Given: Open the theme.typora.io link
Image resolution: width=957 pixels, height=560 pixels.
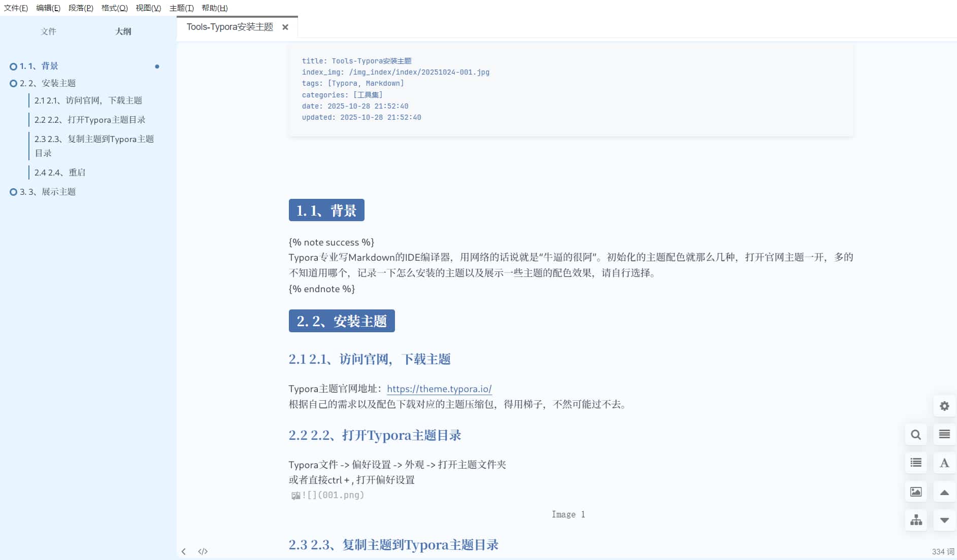Looking at the screenshot, I should coord(439,389).
